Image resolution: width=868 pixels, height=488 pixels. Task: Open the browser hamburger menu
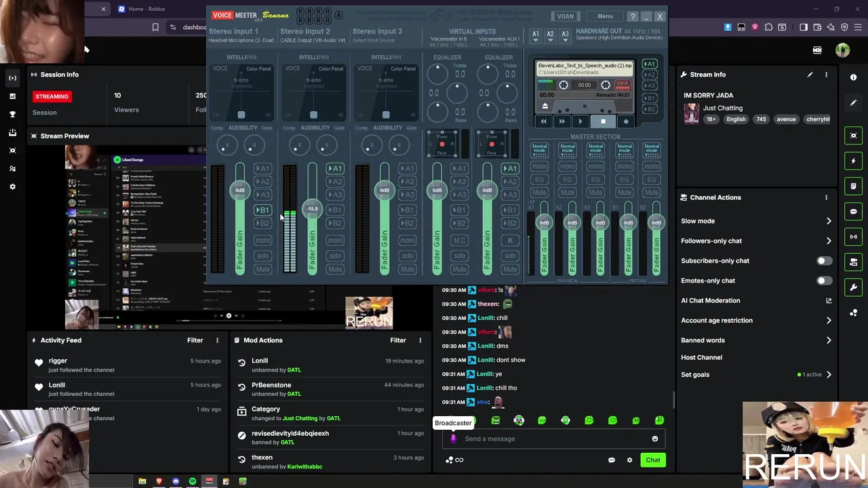[x=858, y=27]
